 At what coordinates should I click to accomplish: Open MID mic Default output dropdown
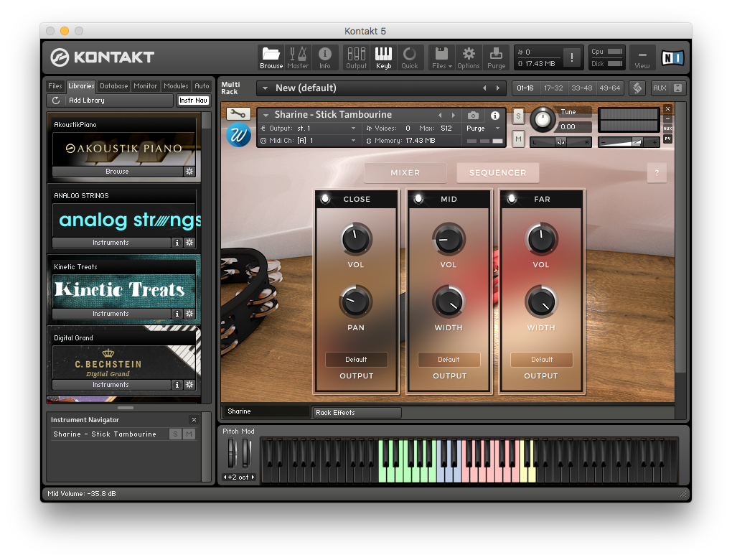449,359
